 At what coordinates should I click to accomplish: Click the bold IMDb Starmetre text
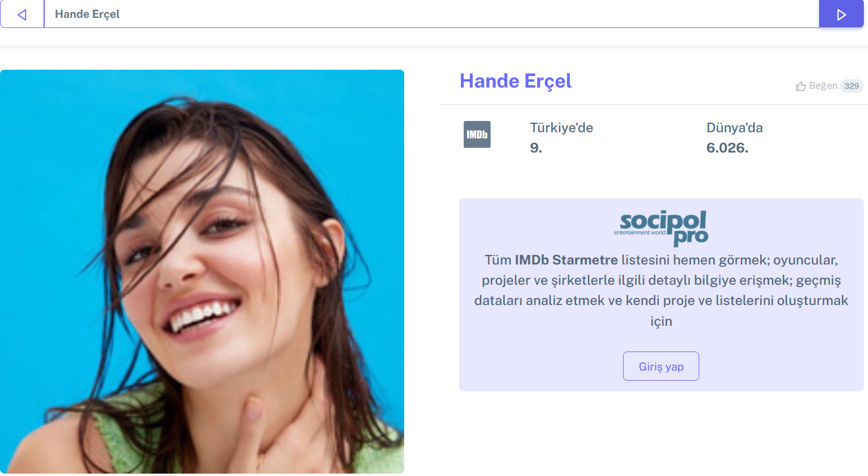coord(566,260)
